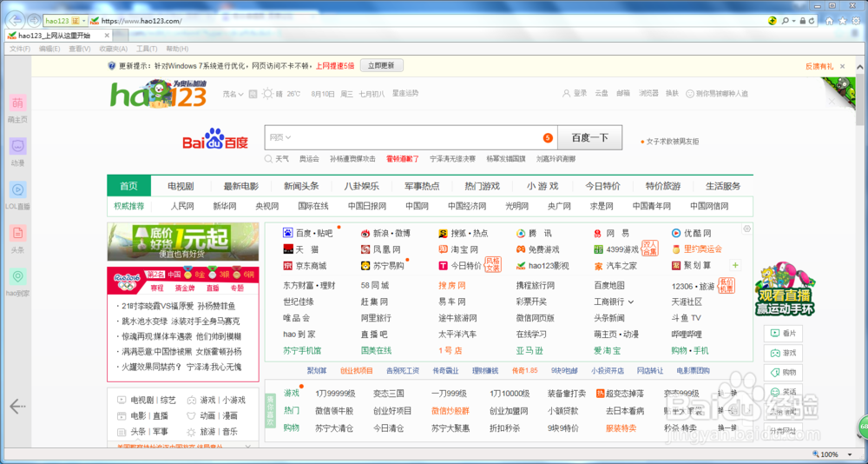868x464 pixels.
Task: Open LOL直播 sidebar icon
Action: click(x=18, y=189)
